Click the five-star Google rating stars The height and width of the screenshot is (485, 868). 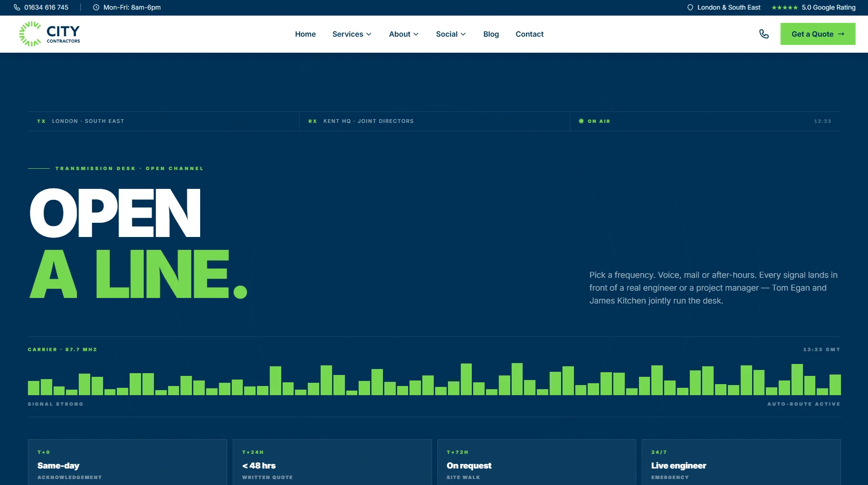point(785,7)
